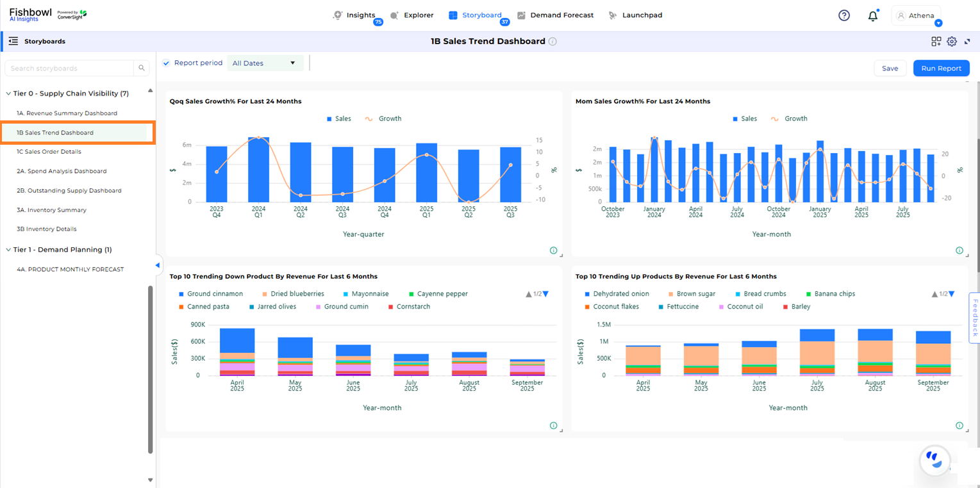Expand dashboard to fullscreen via diagonal arrows icon
The width and height of the screenshot is (980, 488).
[967, 41]
